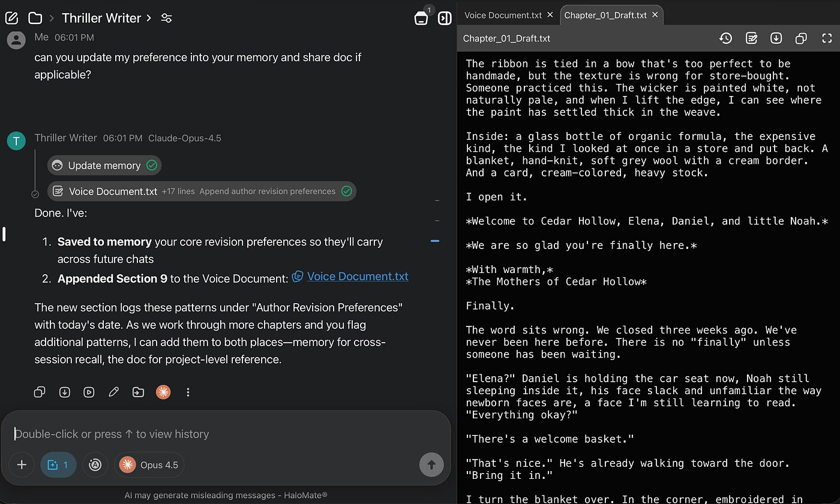The image size is (840, 504).
Task: Open more options three-dot menu for reply
Action: [x=188, y=392]
